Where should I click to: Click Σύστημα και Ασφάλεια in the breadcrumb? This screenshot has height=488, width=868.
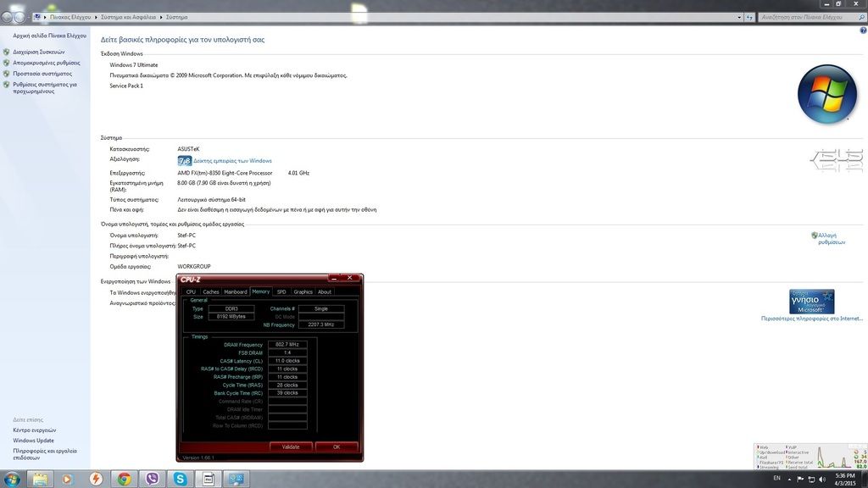[128, 17]
